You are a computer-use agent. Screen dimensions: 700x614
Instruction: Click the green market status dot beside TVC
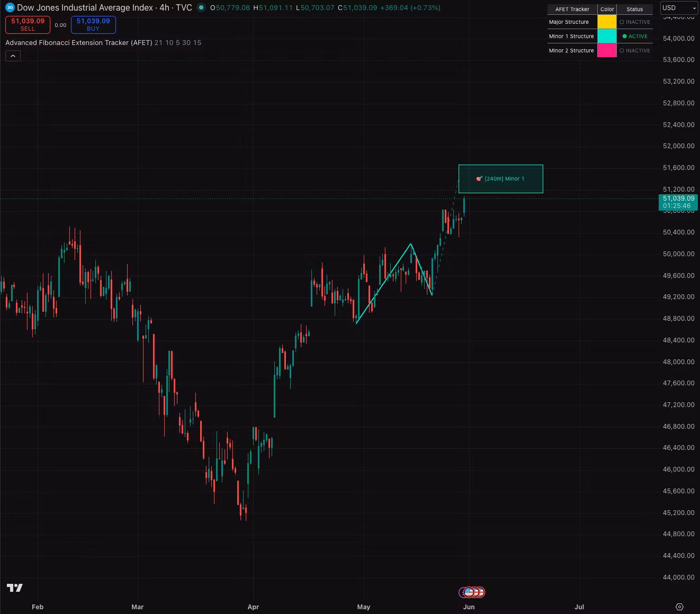pyautogui.click(x=201, y=8)
